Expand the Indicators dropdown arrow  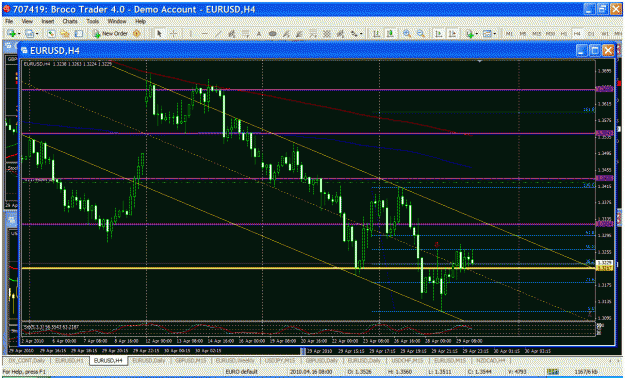477,34
